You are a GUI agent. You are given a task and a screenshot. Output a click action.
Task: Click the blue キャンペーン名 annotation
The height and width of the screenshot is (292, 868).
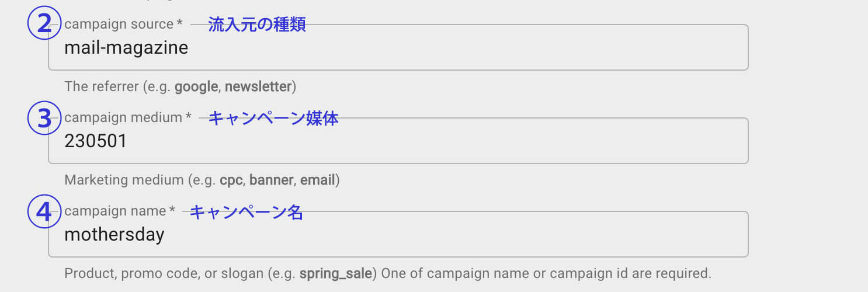point(246,212)
